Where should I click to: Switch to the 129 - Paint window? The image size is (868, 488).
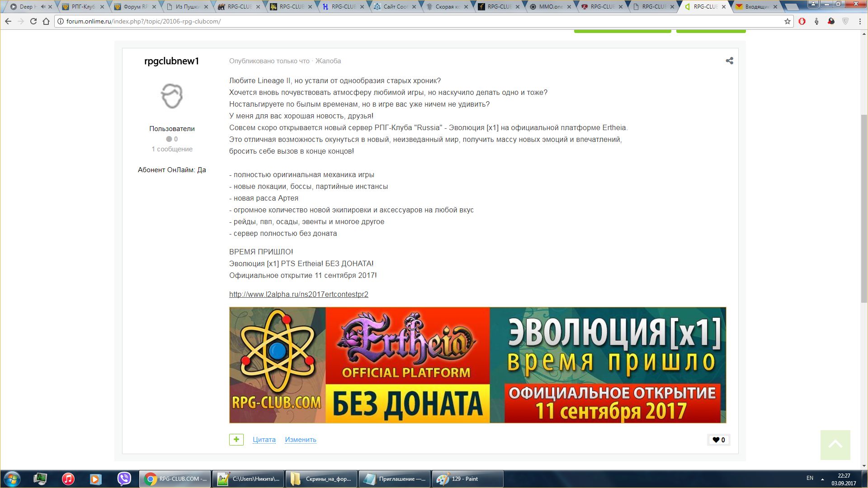tap(468, 479)
